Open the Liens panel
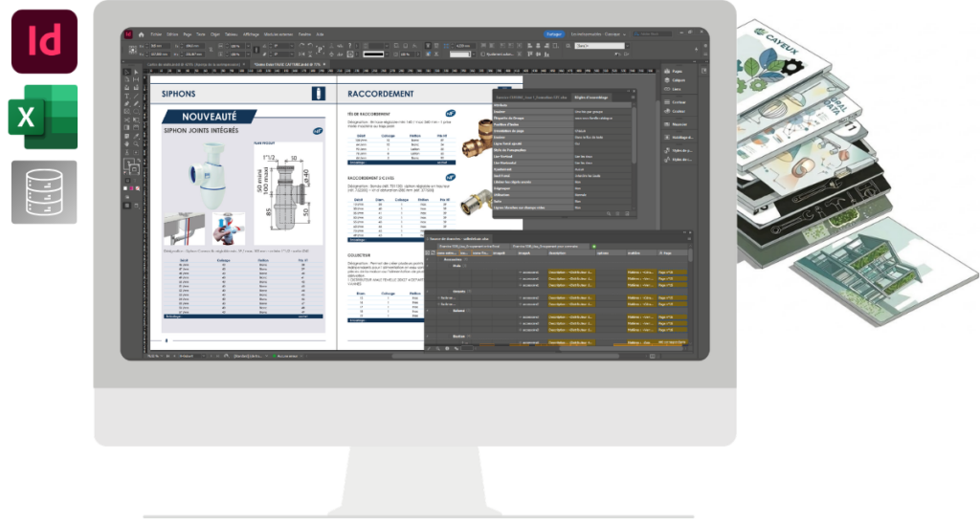The width and height of the screenshot is (980, 524). point(674,89)
